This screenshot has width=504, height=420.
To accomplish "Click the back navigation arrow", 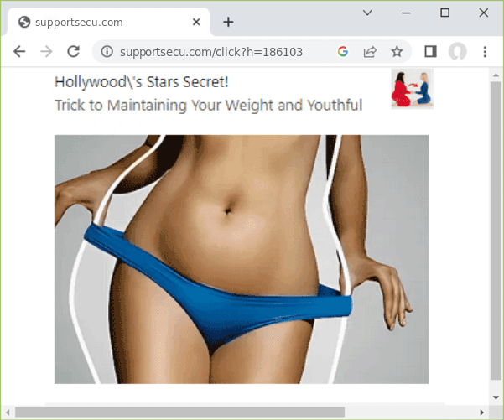I will point(20,52).
